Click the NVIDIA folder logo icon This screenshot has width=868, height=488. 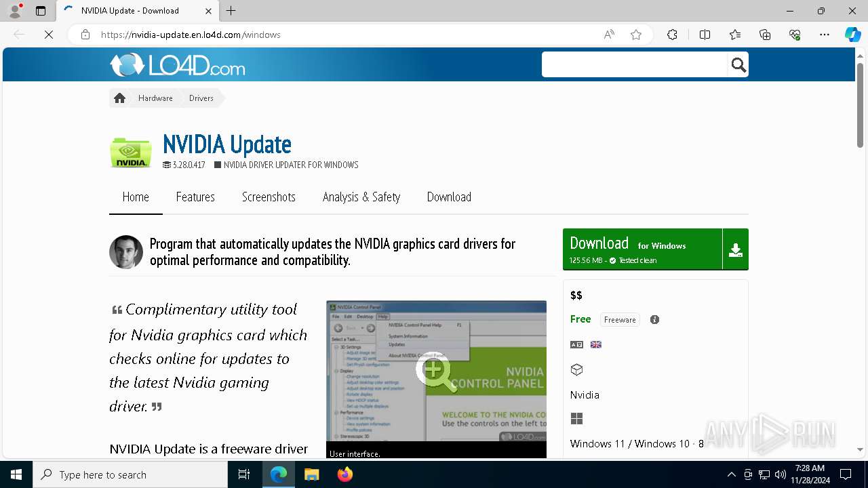coord(131,152)
